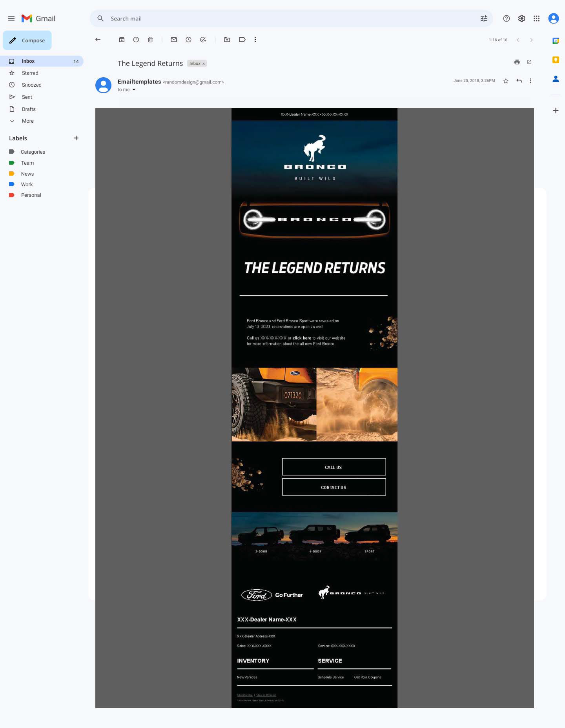Image resolution: width=565 pixels, height=728 pixels.
Task: Focus the Search mail field
Action: coord(290,18)
